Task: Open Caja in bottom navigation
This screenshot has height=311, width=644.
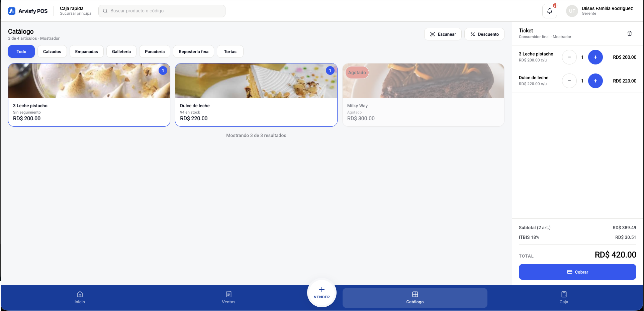Action: pyautogui.click(x=564, y=298)
